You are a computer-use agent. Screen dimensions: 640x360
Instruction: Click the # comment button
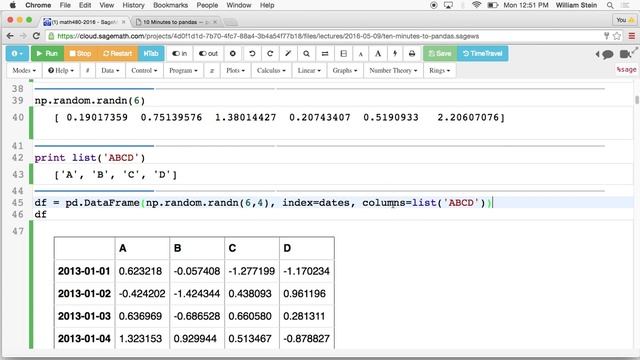(87, 70)
